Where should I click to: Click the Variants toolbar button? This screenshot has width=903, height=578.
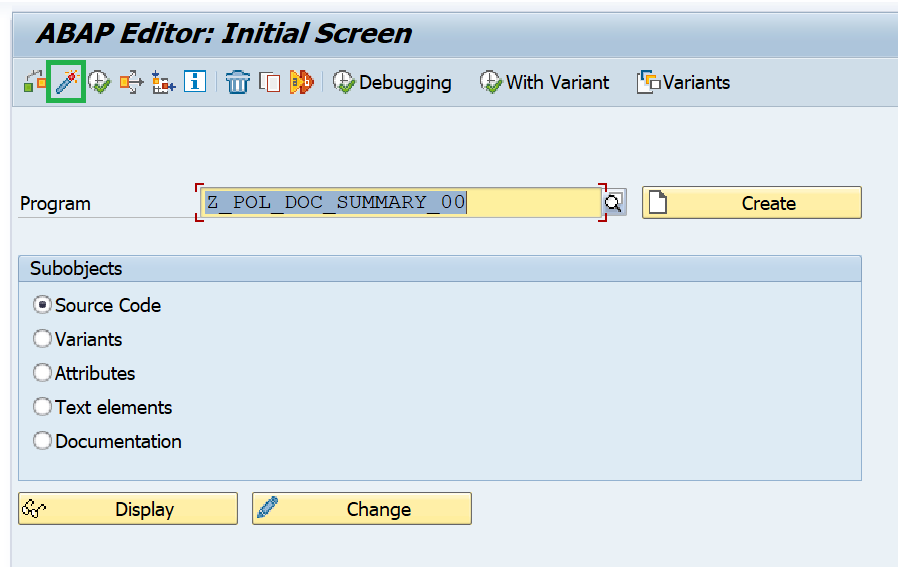[684, 82]
